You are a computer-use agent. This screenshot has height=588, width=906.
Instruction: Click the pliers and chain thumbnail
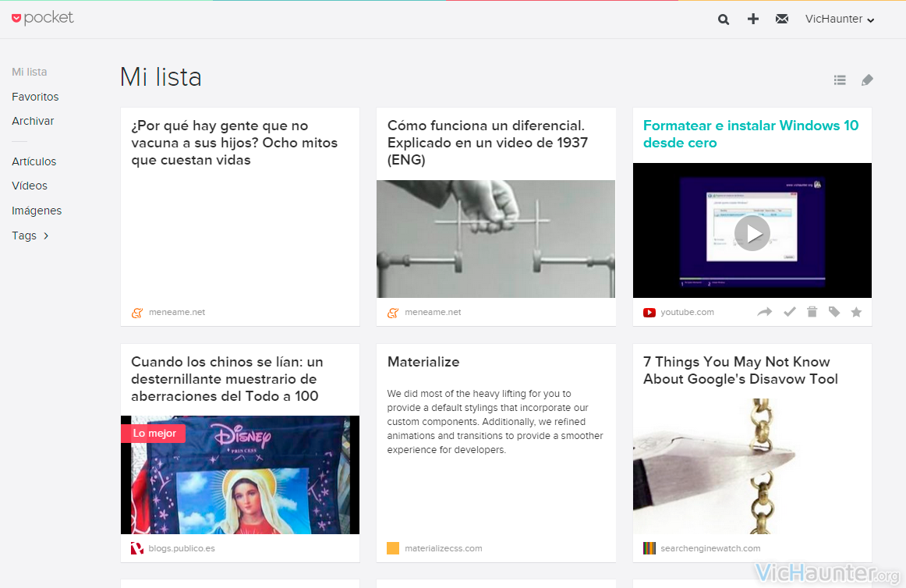752,466
